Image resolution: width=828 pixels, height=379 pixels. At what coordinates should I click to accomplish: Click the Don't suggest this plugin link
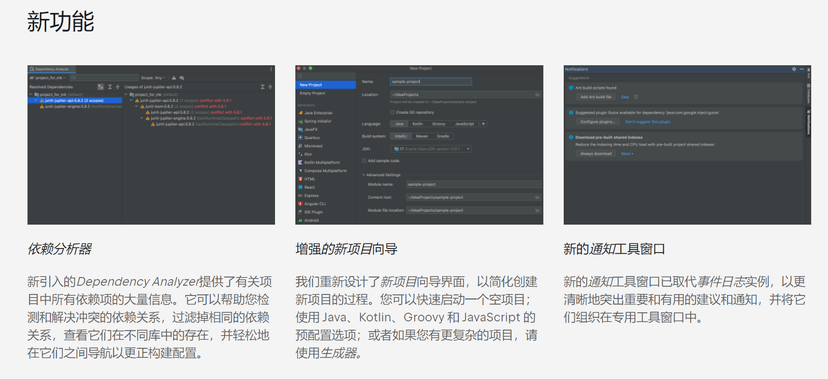647,121
